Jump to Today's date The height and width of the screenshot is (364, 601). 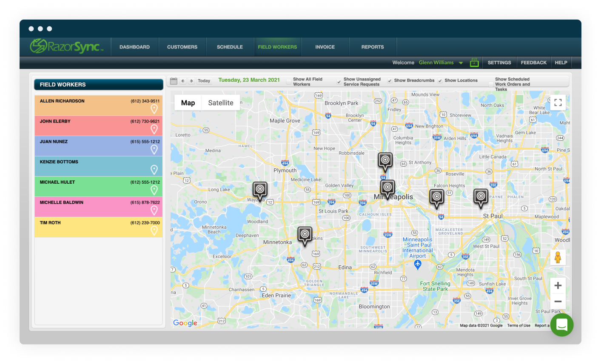tap(204, 81)
